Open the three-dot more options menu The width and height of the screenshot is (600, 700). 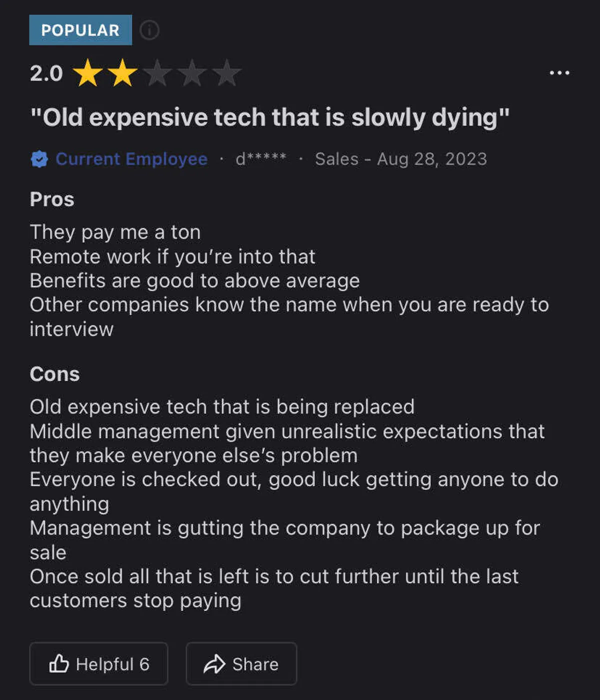pos(559,73)
